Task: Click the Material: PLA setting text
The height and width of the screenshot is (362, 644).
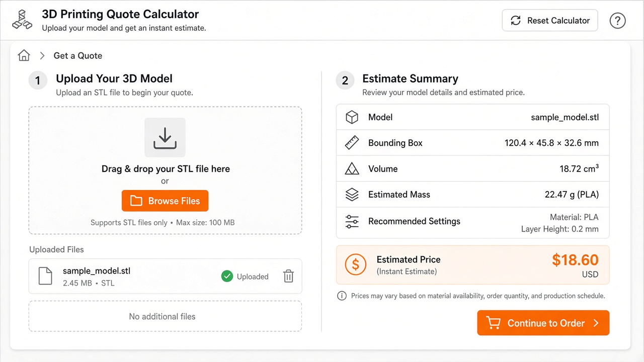Action: pyautogui.click(x=574, y=217)
